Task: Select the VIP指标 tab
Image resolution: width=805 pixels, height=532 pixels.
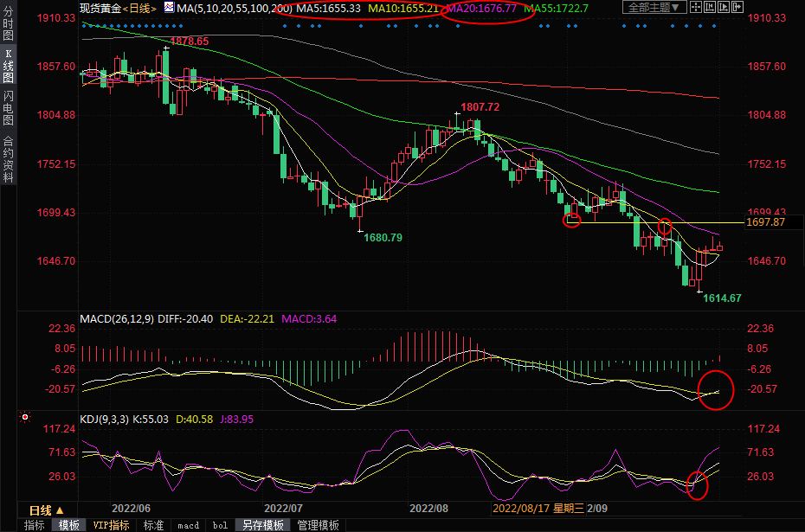Action: tap(111, 525)
